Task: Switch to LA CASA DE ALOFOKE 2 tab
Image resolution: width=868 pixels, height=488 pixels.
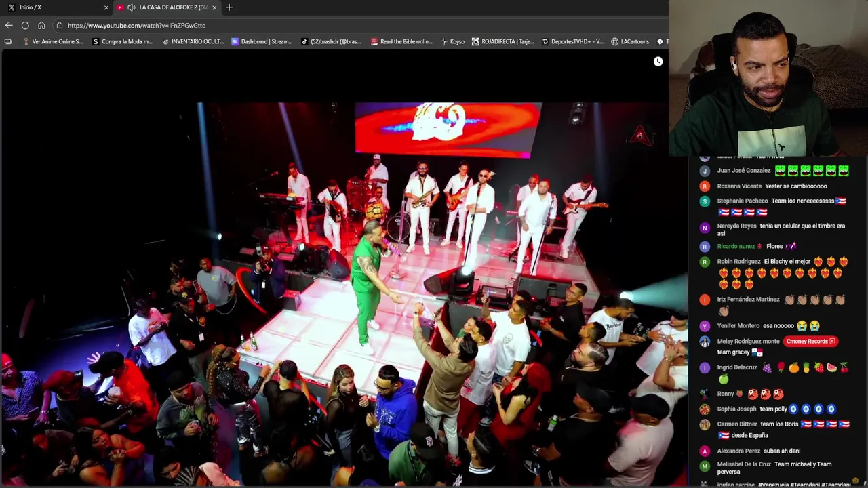Action: click(167, 7)
